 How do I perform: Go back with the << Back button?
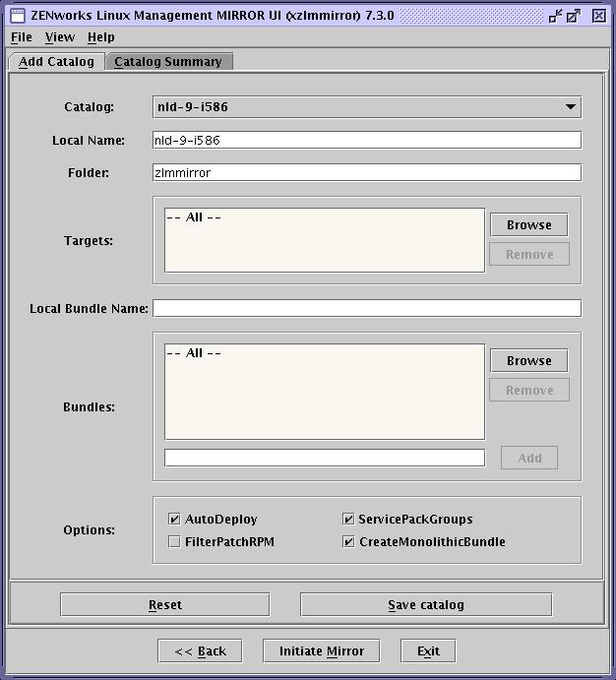[x=200, y=650]
